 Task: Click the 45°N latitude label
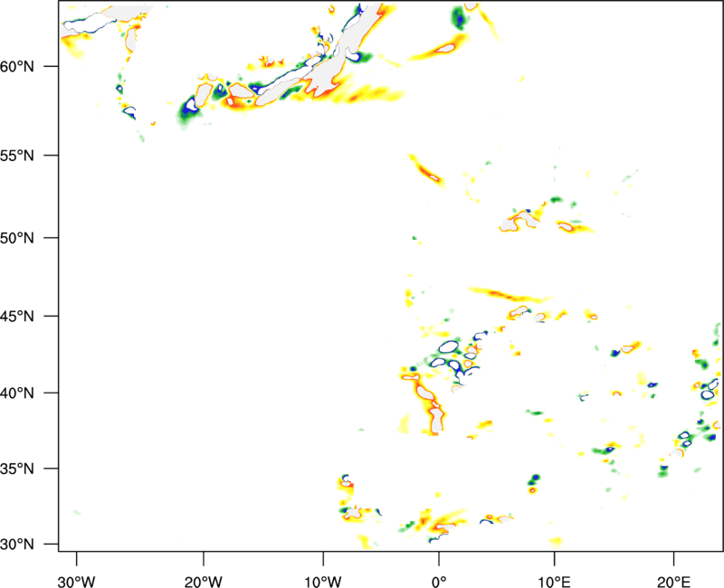[x=17, y=317]
